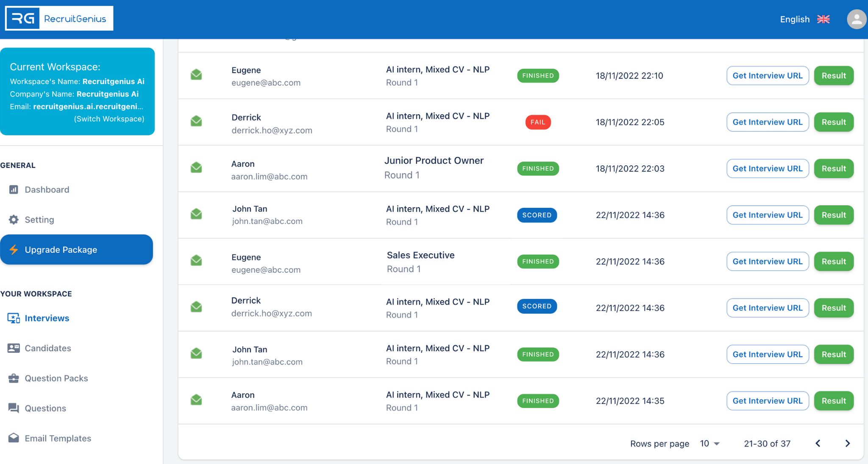Screen dimensions: 868x464
Task: Click Get Interview URL for Derrick's failed interview
Action: [x=768, y=122]
